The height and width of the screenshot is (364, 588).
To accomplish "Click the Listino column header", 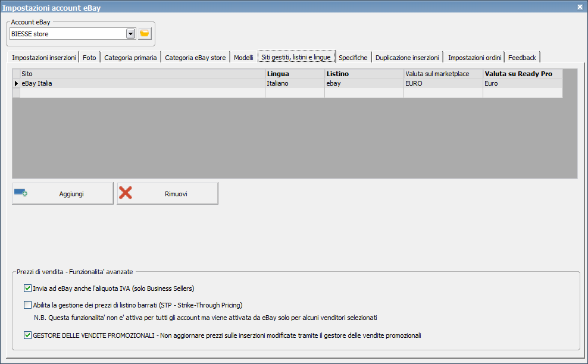I will [x=364, y=74].
